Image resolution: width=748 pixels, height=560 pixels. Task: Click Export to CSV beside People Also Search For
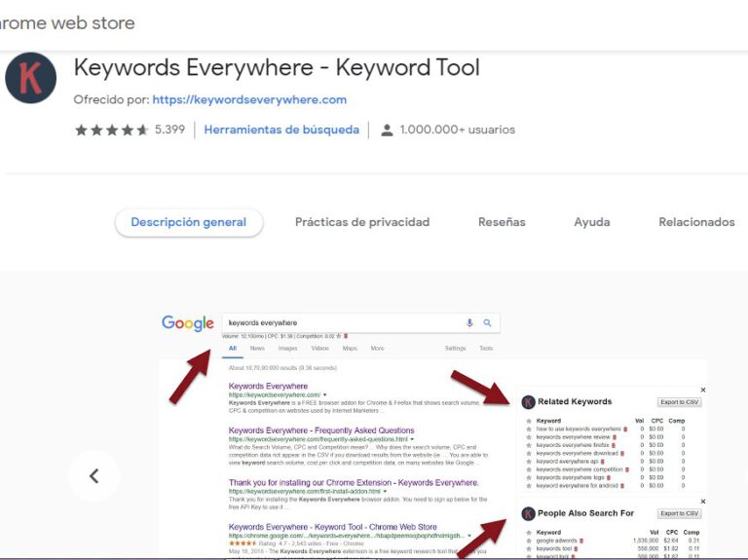679,513
